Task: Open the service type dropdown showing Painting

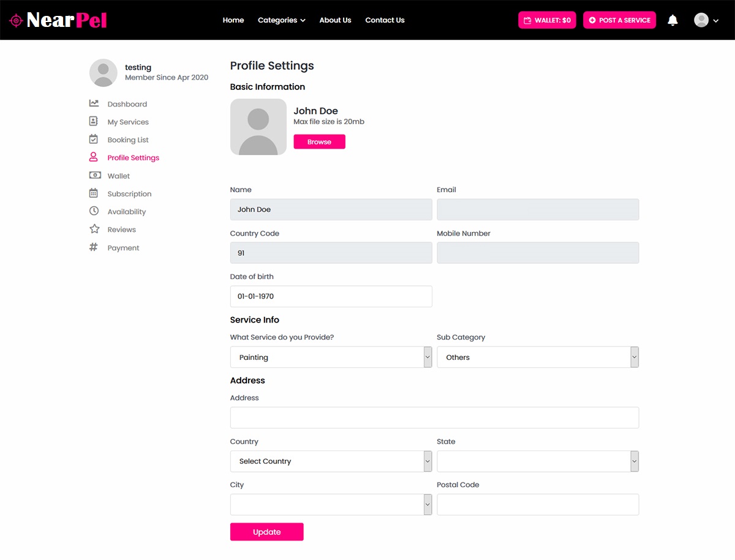Action: tap(331, 357)
